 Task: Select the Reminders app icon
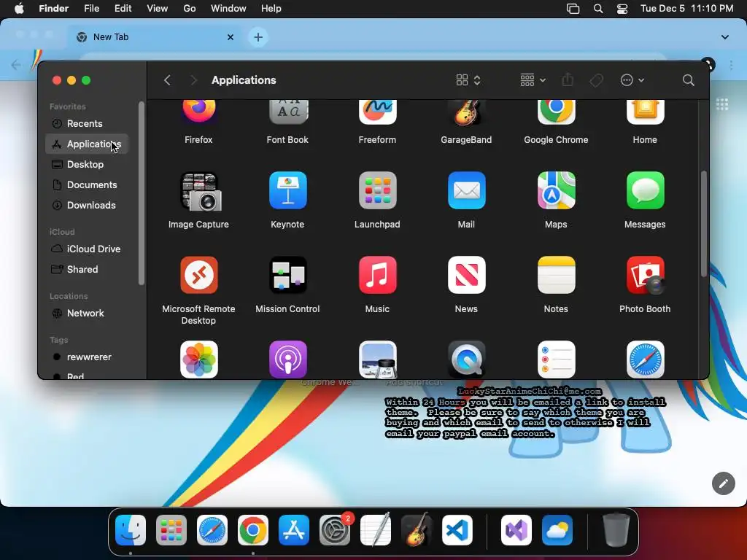(x=556, y=359)
